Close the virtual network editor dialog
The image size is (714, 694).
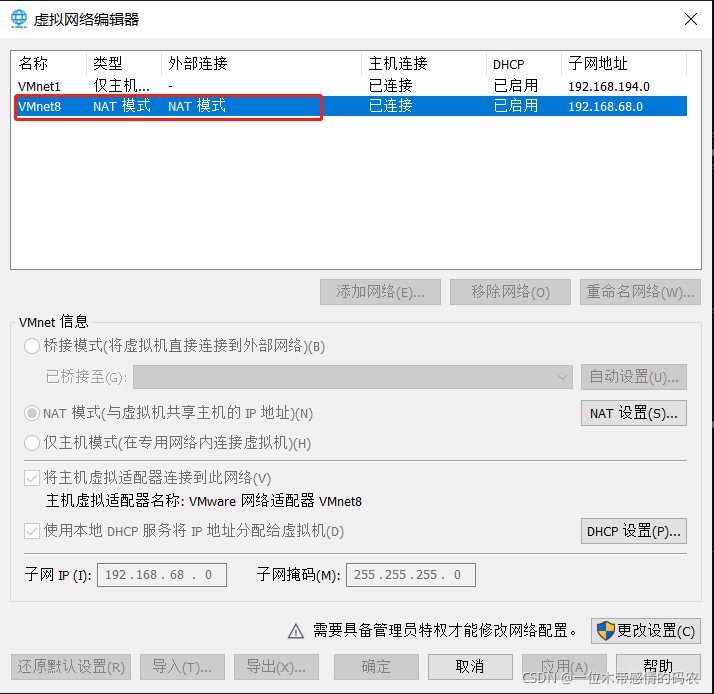(690, 19)
